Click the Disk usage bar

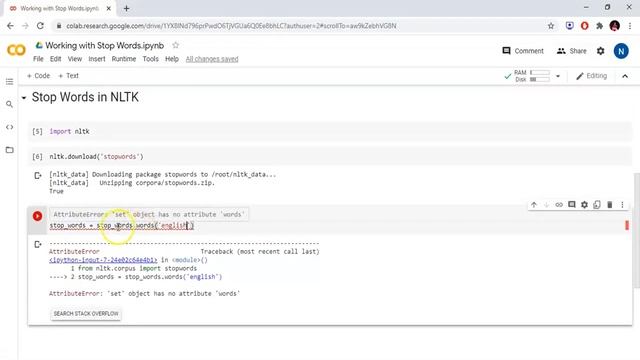coord(540,80)
